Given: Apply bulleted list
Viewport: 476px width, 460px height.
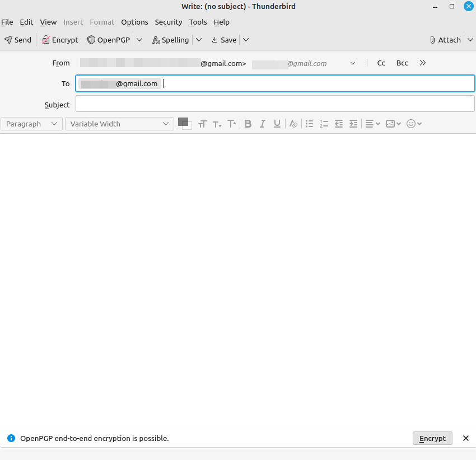Looking at the screenshot, I should click(x=309, y=124).
